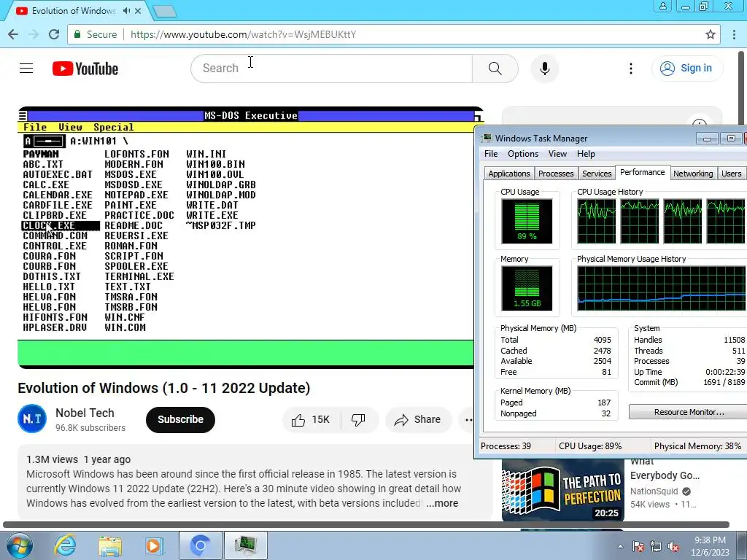Open Chrome's three-dot menu

[734, 34]
